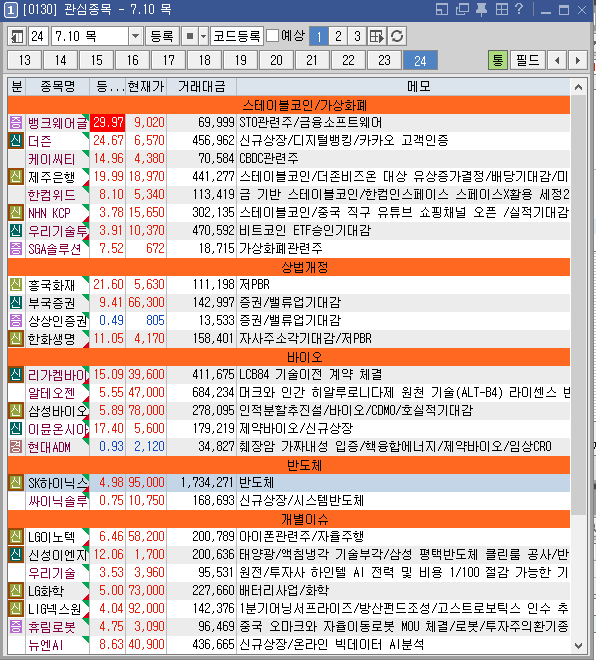
Task: Select the 알테오젠 stock row
Action: [289, 393]
